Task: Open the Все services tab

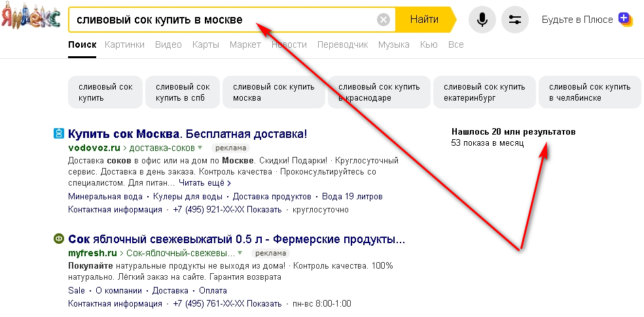Action: point(456,44)
